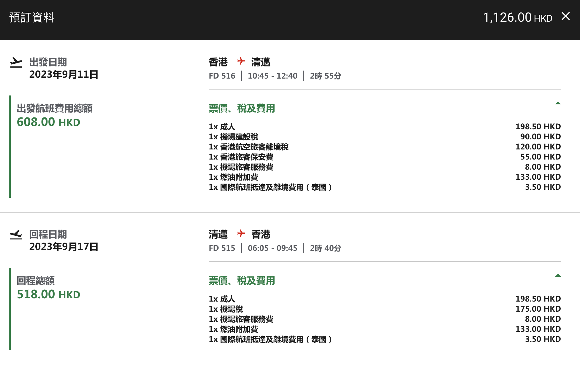Collapse the return fare breakdown arrow
Image resolution: width=580 pixels, height=392 pixels.
coord(558,275)
